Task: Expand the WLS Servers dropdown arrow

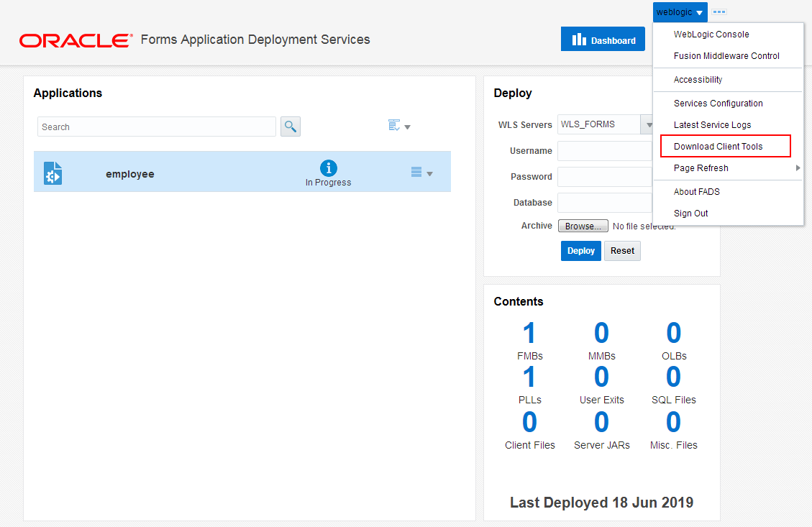Action: (x=648, y=125)
